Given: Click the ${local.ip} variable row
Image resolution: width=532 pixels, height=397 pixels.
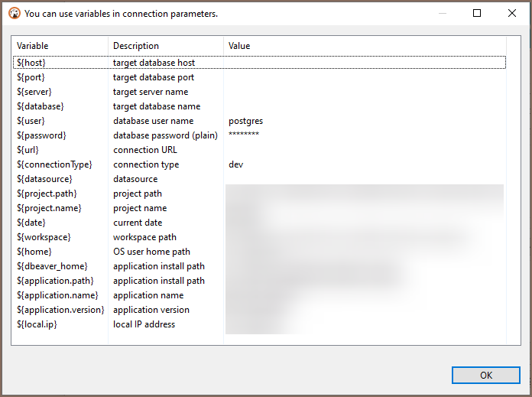Looking at the screenshot, I should coord(37,324).
